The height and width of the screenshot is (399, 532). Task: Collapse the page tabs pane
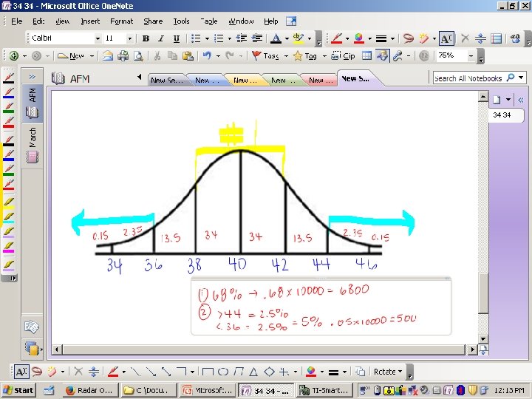(521, 100)
